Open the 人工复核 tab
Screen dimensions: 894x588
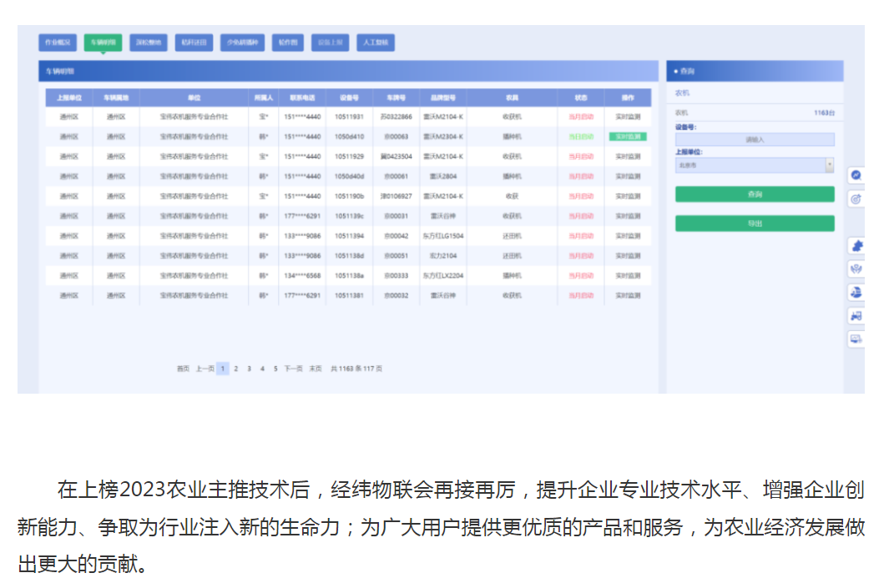375,43
